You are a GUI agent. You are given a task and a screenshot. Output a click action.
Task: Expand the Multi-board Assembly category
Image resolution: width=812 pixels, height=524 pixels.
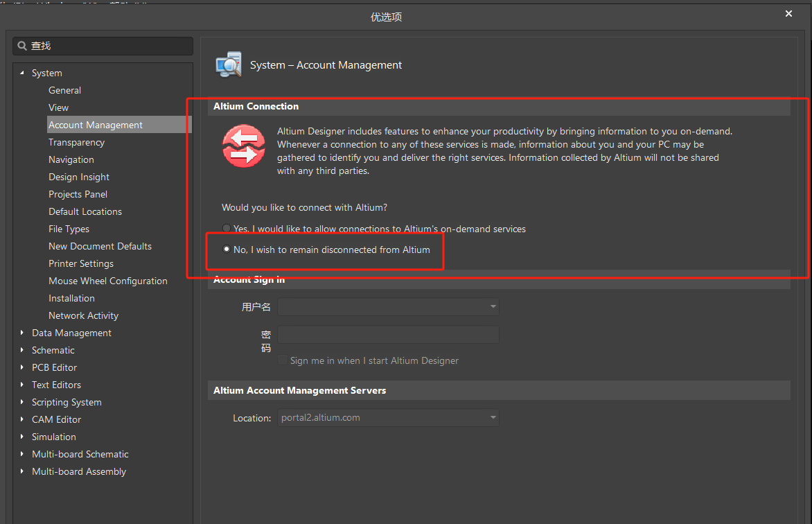(x=23, y=471)
